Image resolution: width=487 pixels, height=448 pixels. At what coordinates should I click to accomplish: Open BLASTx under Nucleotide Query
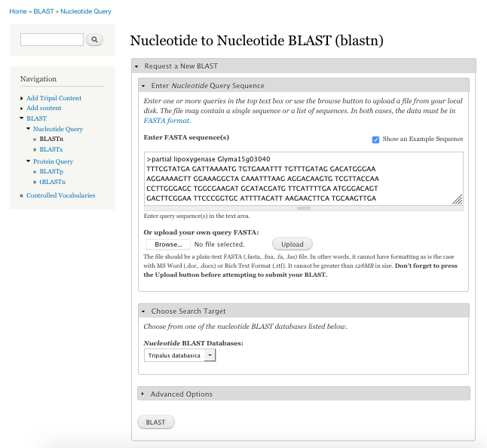pyautogui.click(x=51, y=149)
